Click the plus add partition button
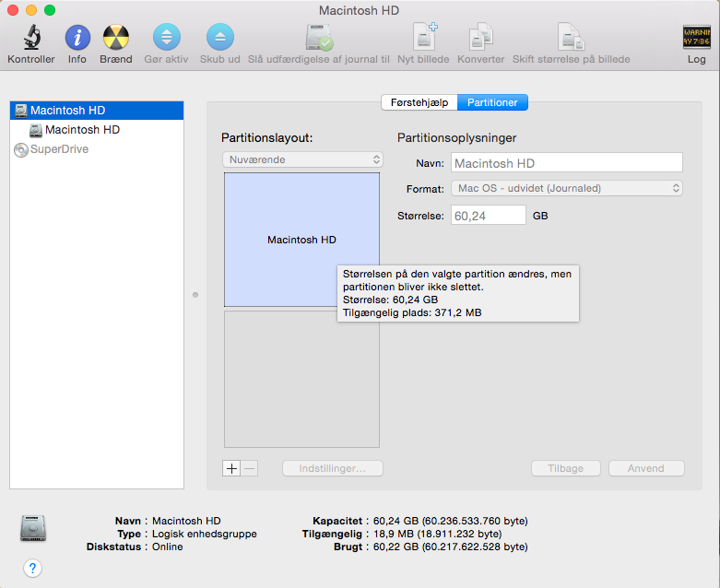 click(231, 468)
